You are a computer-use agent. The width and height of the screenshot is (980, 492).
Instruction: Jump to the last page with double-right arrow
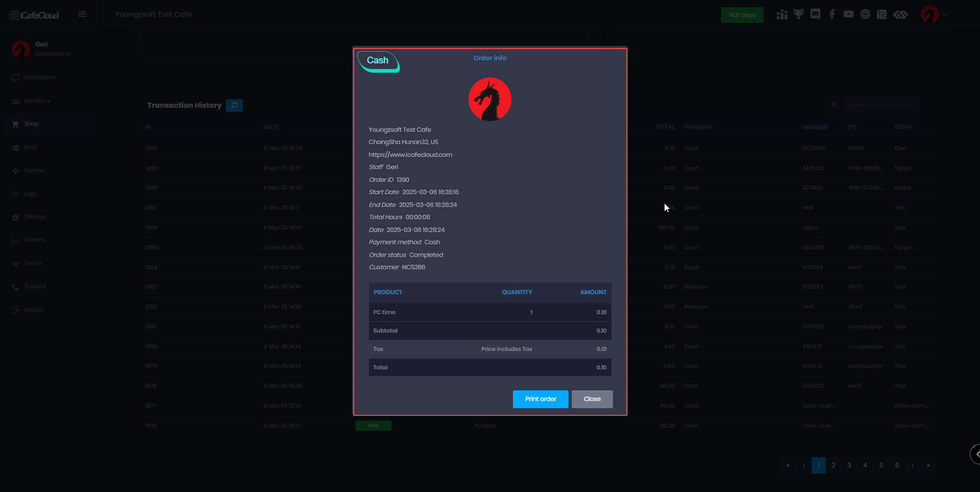coord(928,465)
